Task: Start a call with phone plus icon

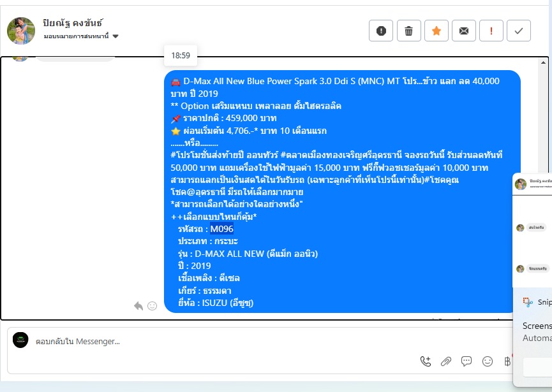Action: click(x=425, y=361)
